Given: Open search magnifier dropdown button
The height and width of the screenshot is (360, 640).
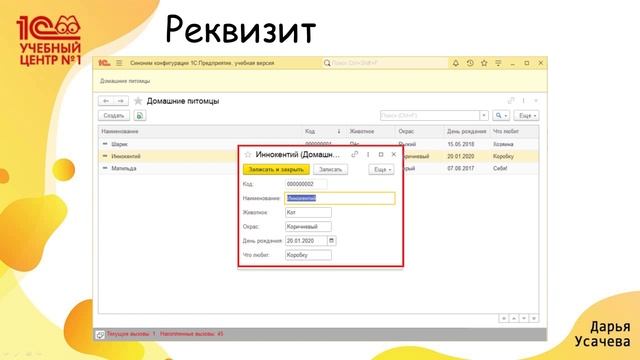Looking at the screenshot, I should (501, 116).
